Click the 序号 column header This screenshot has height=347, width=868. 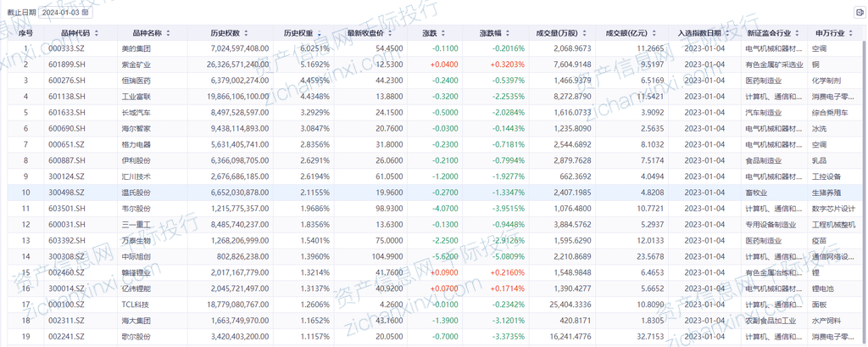[x=25, y=33]
